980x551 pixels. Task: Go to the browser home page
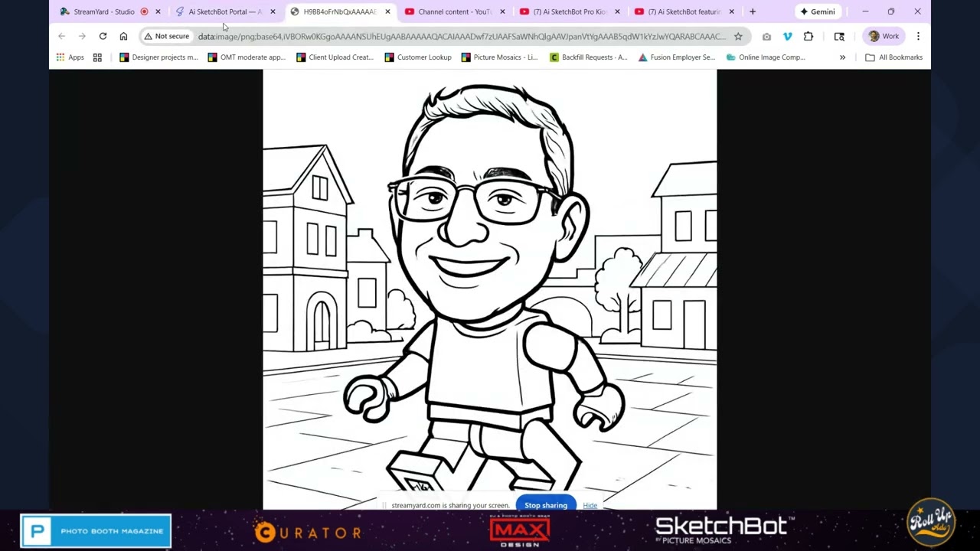point(123,36)
